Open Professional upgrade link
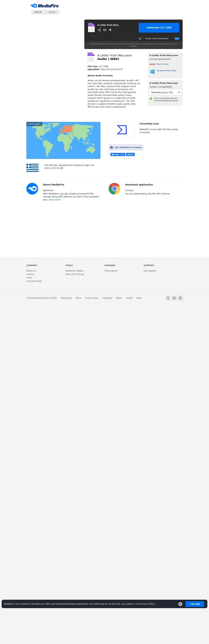The height and width of the screenshot is (644, 209). point(111,271)
